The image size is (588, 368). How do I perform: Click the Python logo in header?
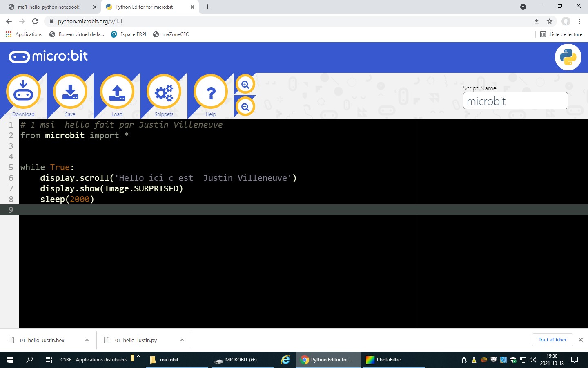[568, 57]
